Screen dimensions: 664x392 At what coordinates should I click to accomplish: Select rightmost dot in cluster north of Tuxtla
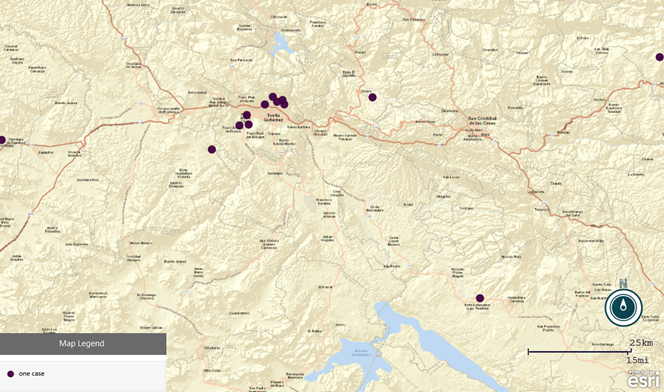tap(284, 104)
